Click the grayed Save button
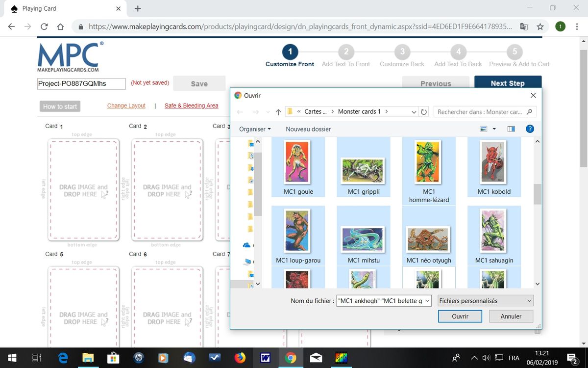Viewport: 588px width, 368px height. (x=199, y=84)
